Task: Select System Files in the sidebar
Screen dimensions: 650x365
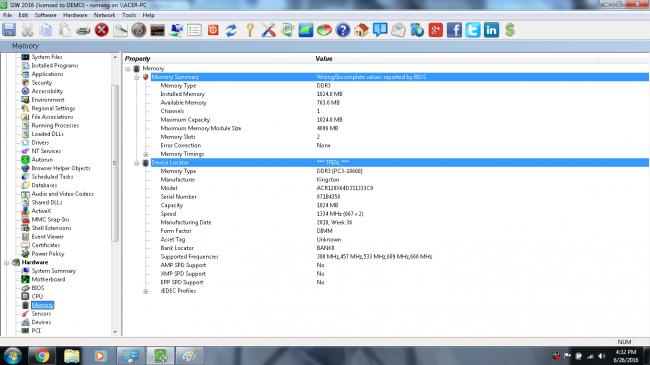Action: [x=47, y=57]
